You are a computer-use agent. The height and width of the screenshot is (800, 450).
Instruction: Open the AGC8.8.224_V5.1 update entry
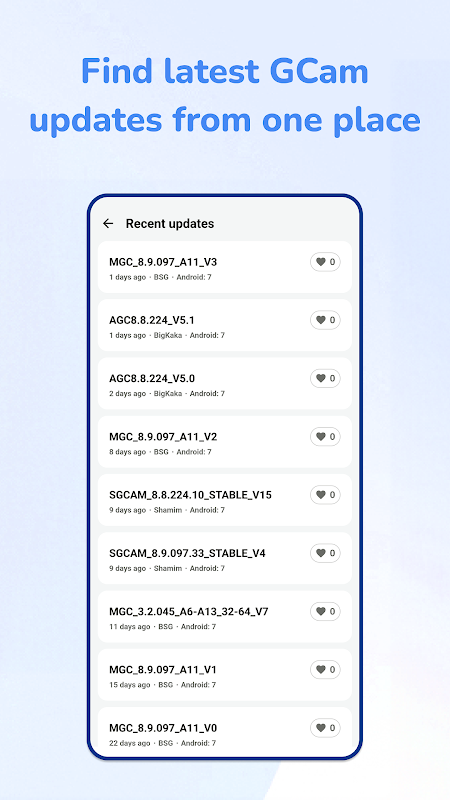click(224, 325)
